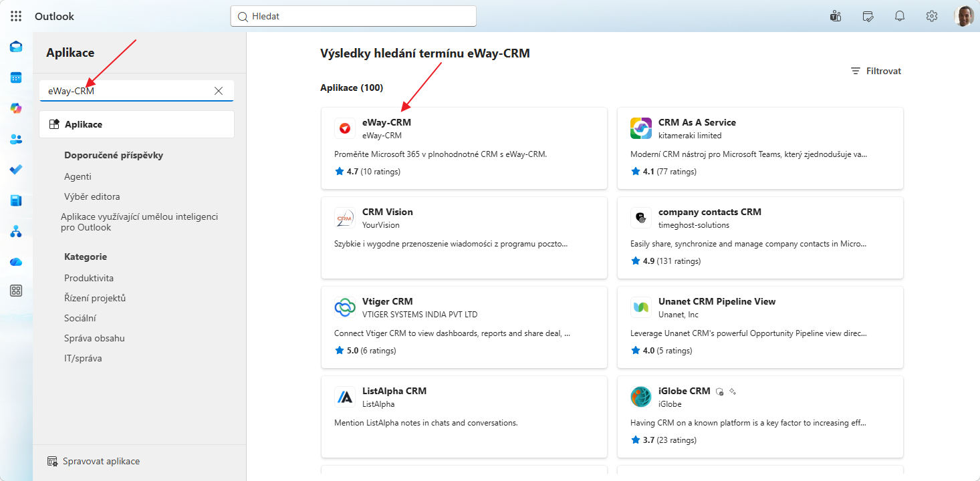980x481 pixels.
Task: Click the Unanet CRM Pipeline View logo
Action: pyautogui.click(x=641, y=307)
